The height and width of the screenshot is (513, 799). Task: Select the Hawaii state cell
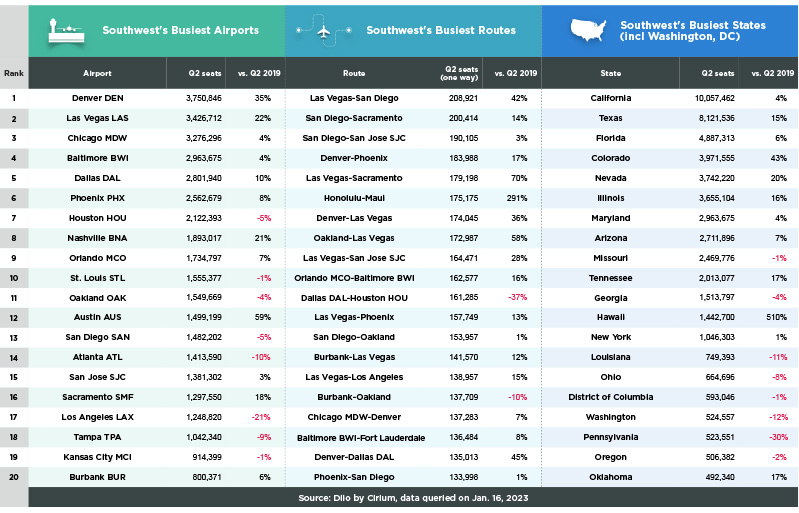610,317
